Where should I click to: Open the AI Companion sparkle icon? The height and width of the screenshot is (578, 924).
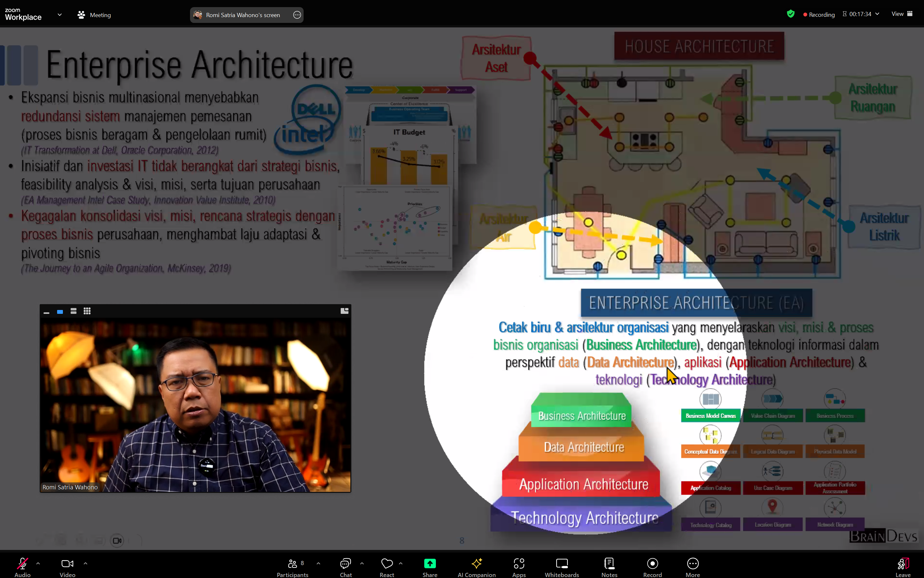click(x=476, y=563)
